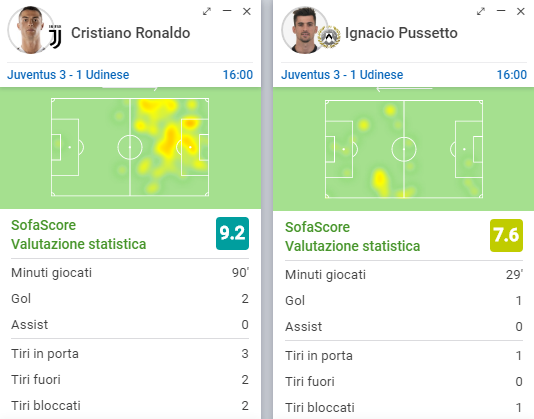Open the Juventus 3 - 1 Udinese link in Ronaldo's panel

click(68, 75)
